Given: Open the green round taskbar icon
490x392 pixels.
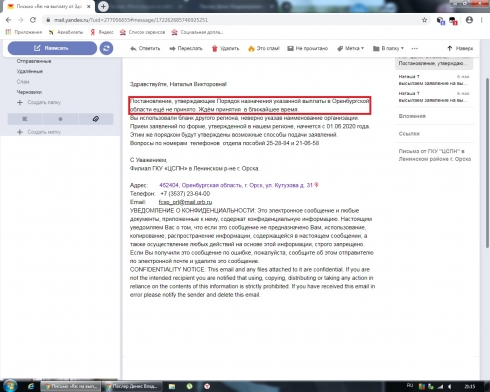Looking at the screenshot, I should [x=190, y=386].
